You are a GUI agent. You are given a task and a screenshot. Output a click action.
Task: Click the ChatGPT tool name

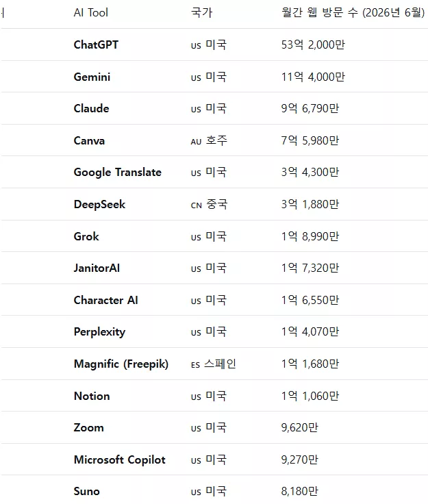(96, 45)
